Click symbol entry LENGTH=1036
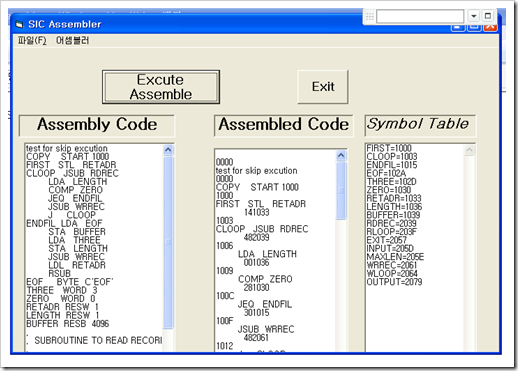Image resolution: width=518 pixels, height=371 pixels. [x=394, y=207]
